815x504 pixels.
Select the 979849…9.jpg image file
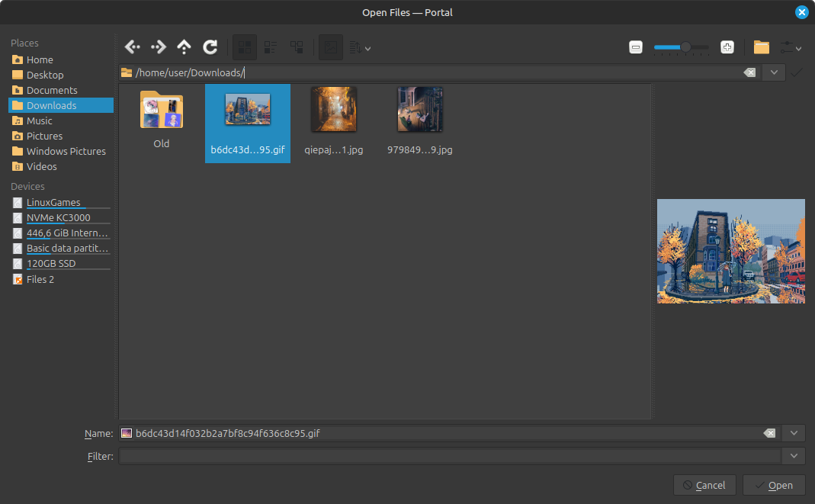click(x=420, y=121)
